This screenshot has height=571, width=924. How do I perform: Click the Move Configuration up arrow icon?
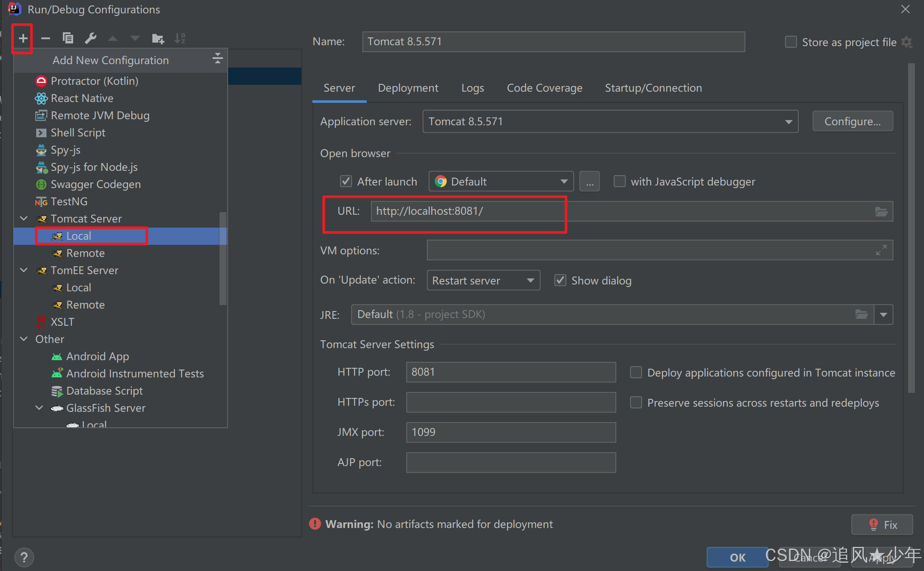pyautogui.click(x=112, y=37)
